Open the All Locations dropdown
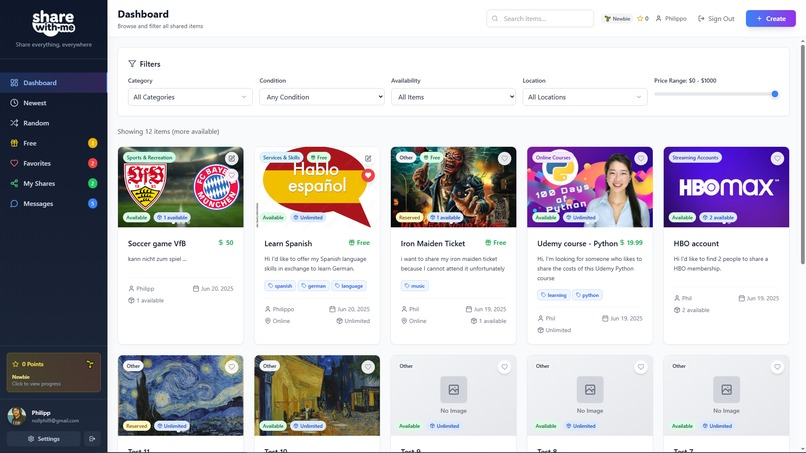The image size is (806, 453). [585, 97]
